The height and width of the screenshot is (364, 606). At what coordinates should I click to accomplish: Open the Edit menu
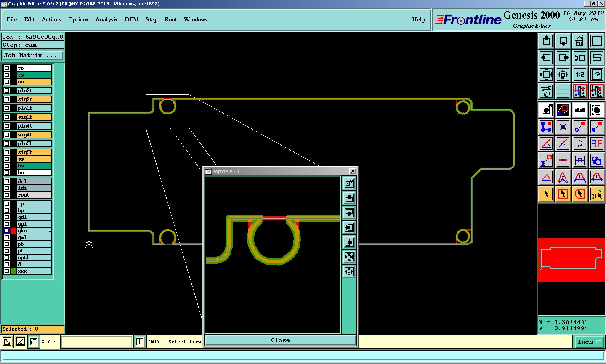(x=29, y=20)
